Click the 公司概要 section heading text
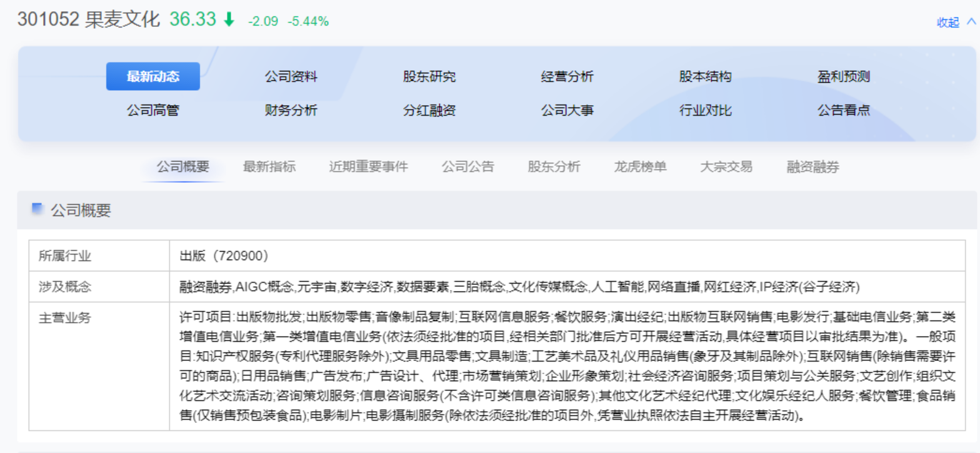The height and width of the screenshot is (453, 980). (x=81, y=210)
